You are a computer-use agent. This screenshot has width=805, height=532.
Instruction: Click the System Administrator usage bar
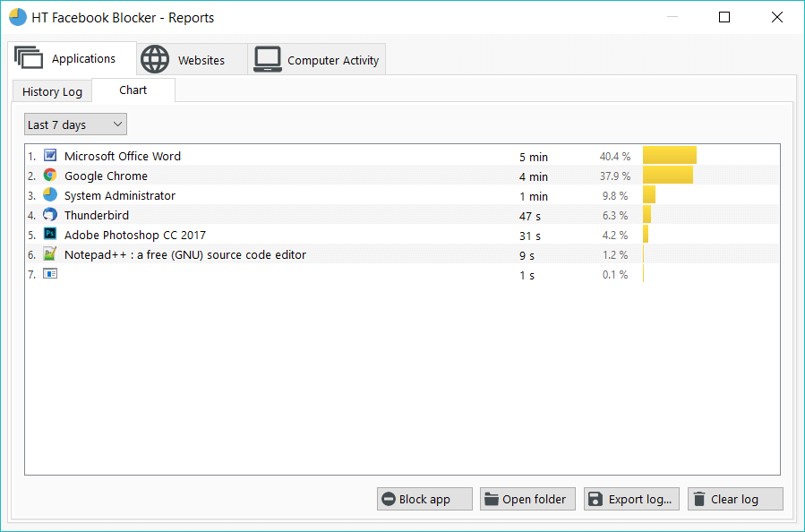(649, 194)
